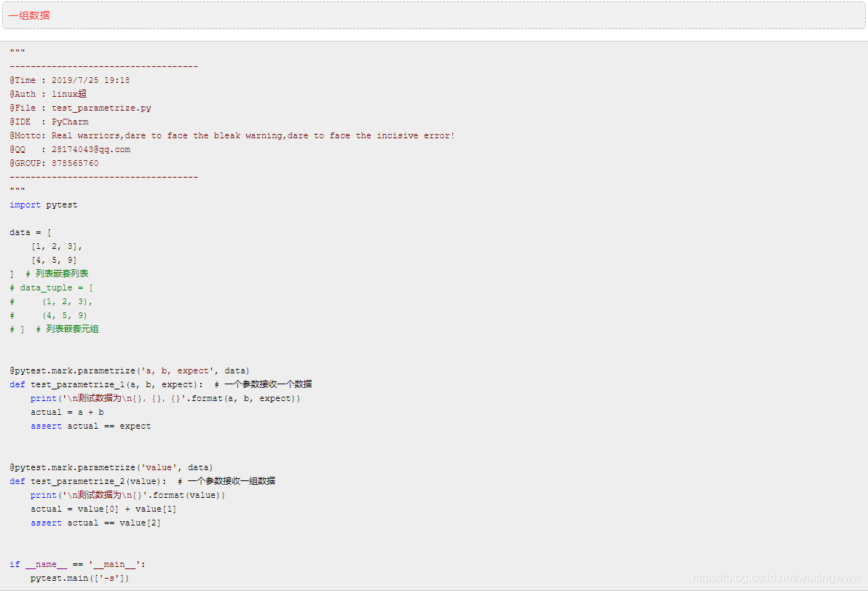
Task: Click the '@Motto: Real warriors' line
Action: point(232,135)
